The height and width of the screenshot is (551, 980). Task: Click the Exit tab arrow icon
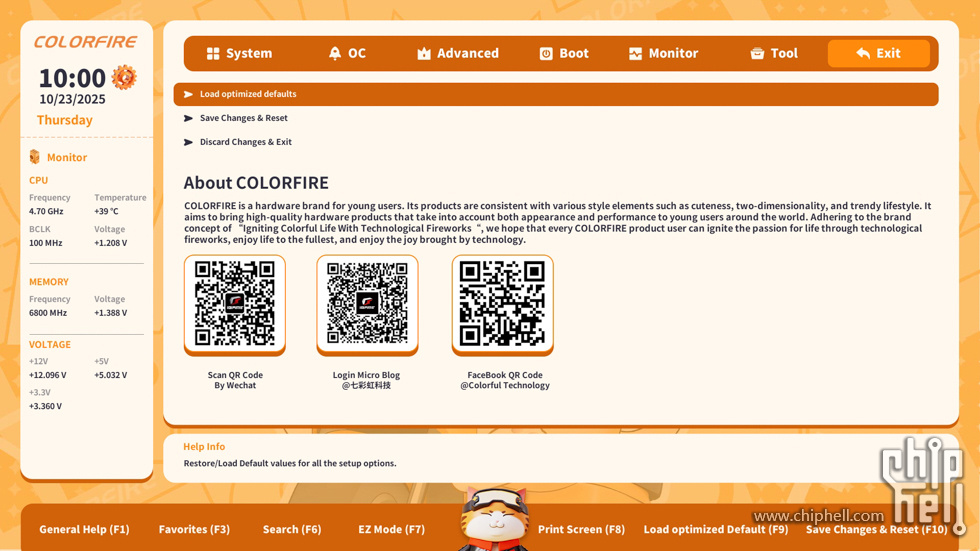[863, 54]
